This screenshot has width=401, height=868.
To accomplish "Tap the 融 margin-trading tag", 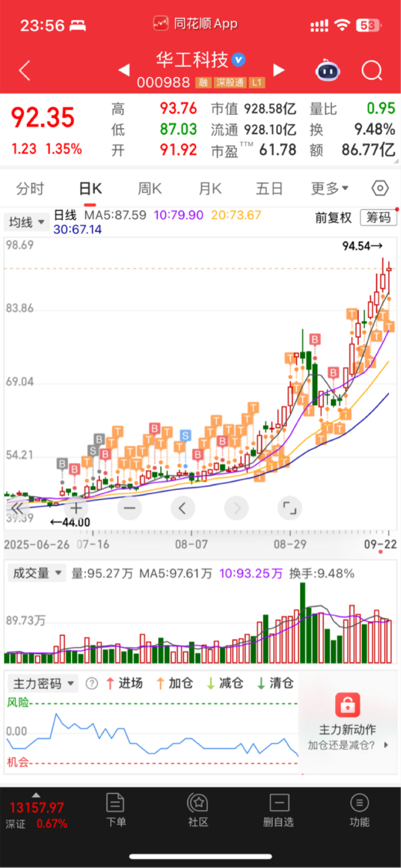I will [x=203, y=82].
